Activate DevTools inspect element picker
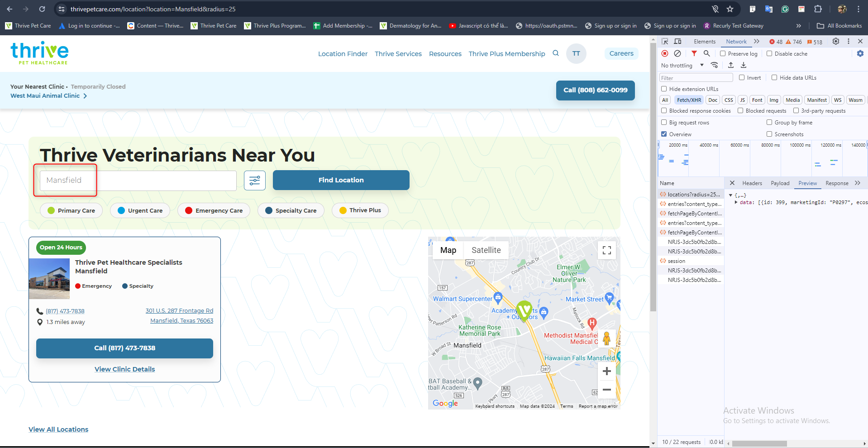The width and height of the screenshot is (868, 448). [665, 41]
